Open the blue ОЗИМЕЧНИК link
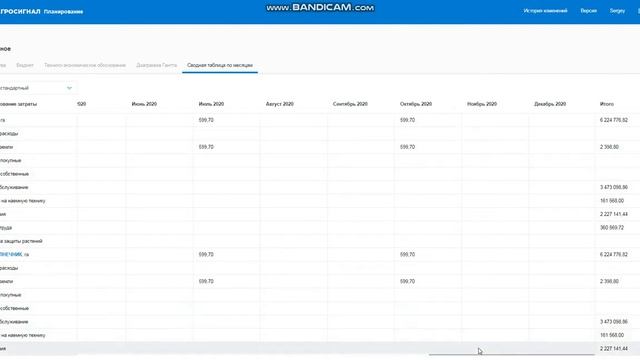The width and height of the screenshot is (640, 360). [11, 255]
